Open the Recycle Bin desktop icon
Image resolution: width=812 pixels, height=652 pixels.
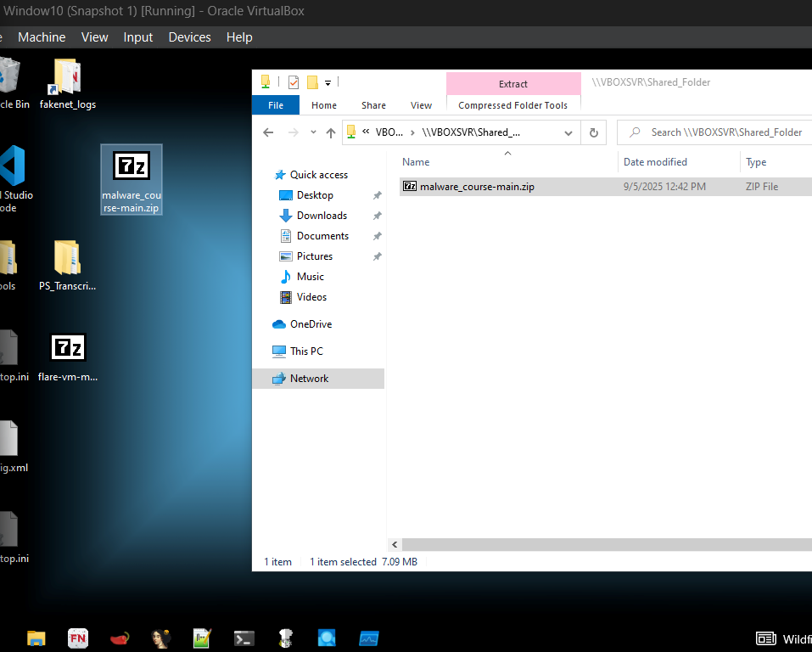click(13, 84)
